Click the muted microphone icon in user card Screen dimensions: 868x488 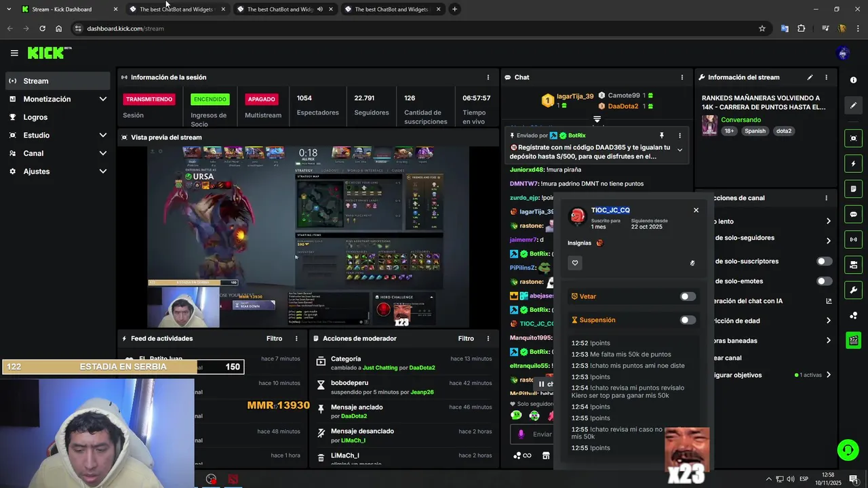(692, 263)
